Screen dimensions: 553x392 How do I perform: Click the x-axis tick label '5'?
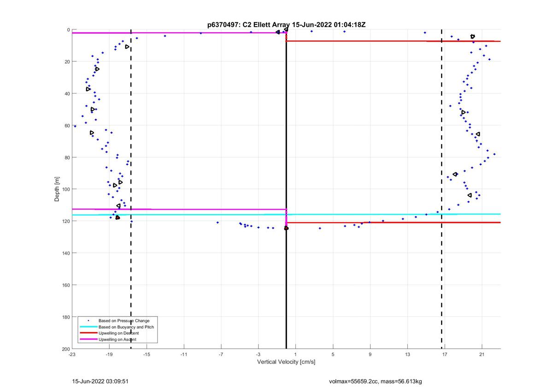333,355
